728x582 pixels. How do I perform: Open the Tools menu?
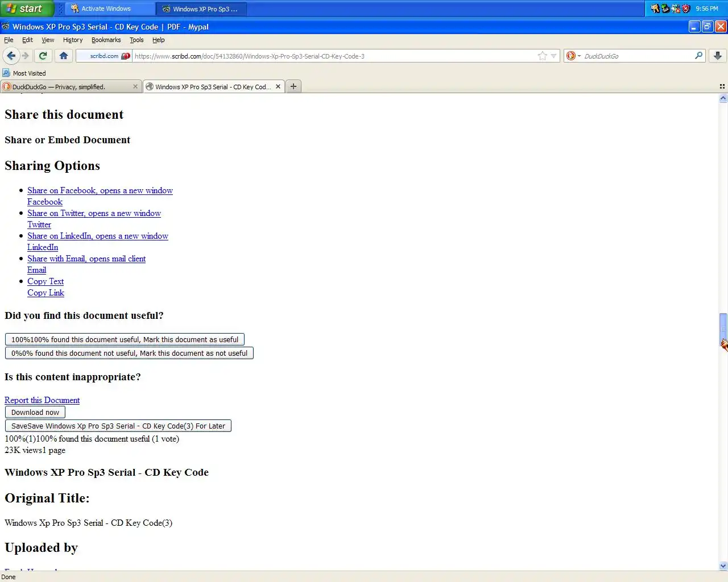tap(136, 40)
